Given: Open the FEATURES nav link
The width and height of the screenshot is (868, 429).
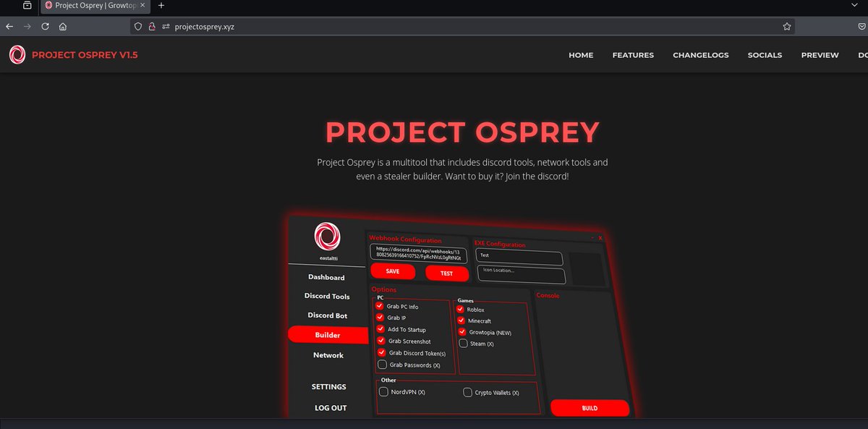Looking at the screenshot, I should pos(633,55).
